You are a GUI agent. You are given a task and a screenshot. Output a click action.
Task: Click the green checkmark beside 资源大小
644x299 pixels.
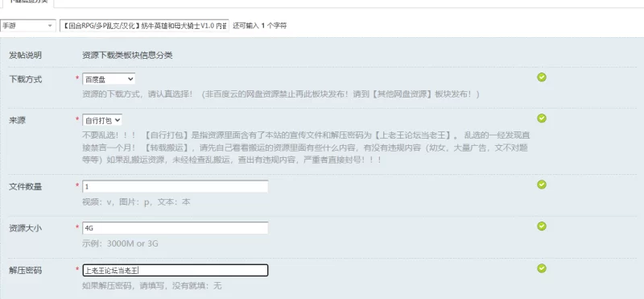[x=542, y=226]
